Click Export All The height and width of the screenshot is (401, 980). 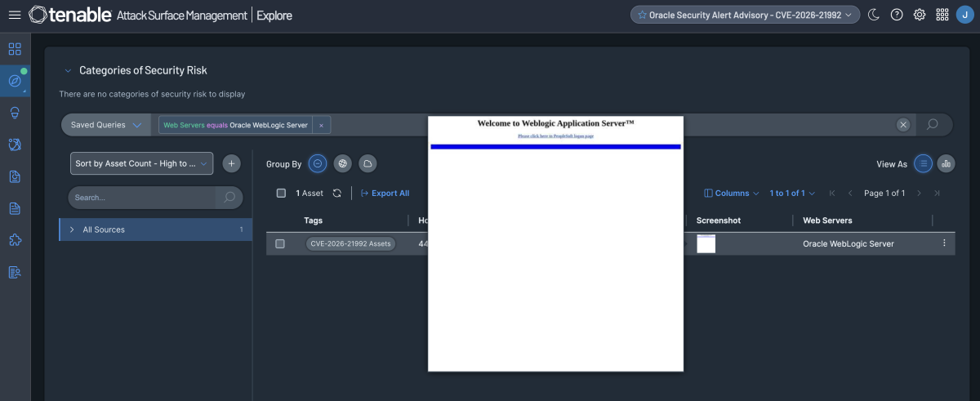click(385, 193)
